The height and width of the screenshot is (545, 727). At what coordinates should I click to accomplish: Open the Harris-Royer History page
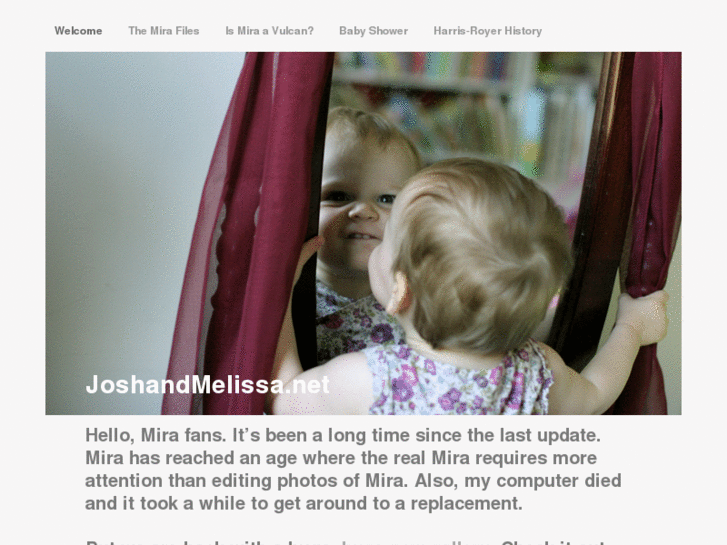tap(488, 31)
